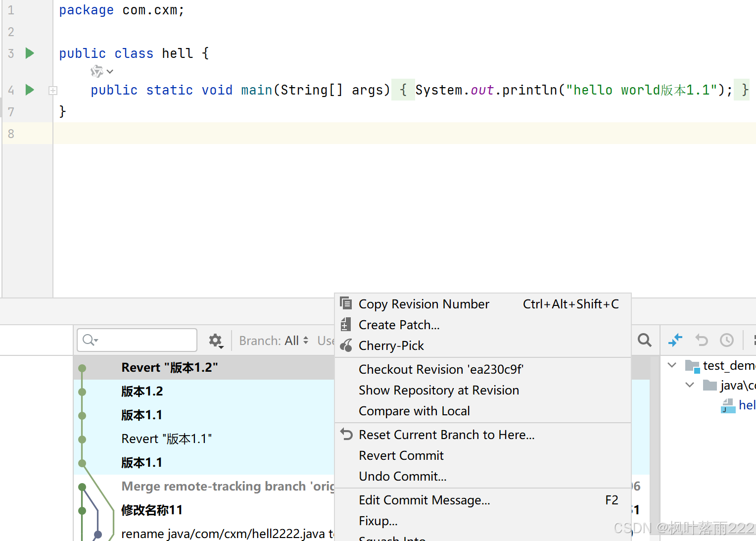
Task: Choose Revert Commit in the context menu
Action: (401, 455)
